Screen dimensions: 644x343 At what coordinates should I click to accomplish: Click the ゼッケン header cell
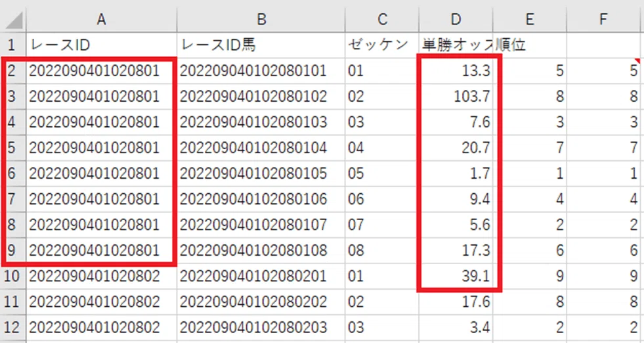(382, 45)
